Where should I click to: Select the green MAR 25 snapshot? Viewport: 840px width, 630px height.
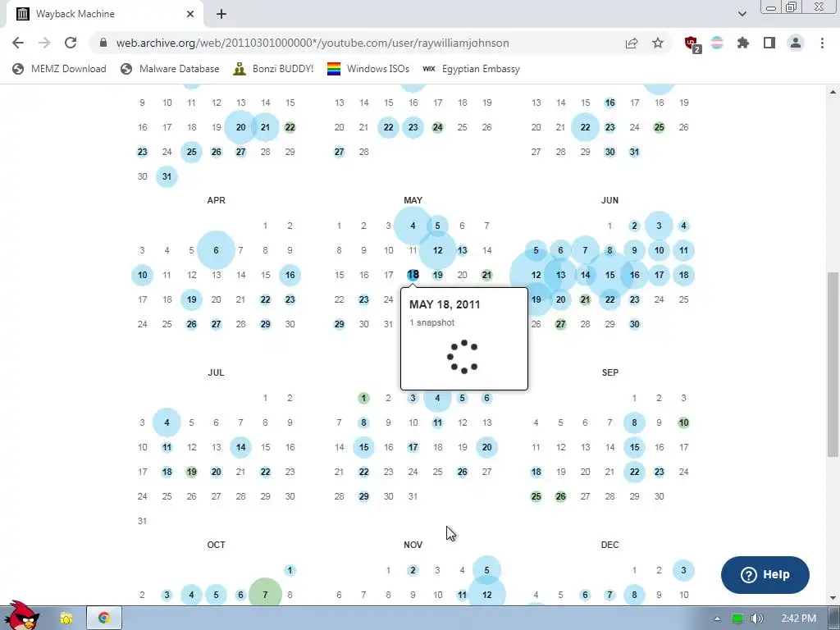click(659, 127)
